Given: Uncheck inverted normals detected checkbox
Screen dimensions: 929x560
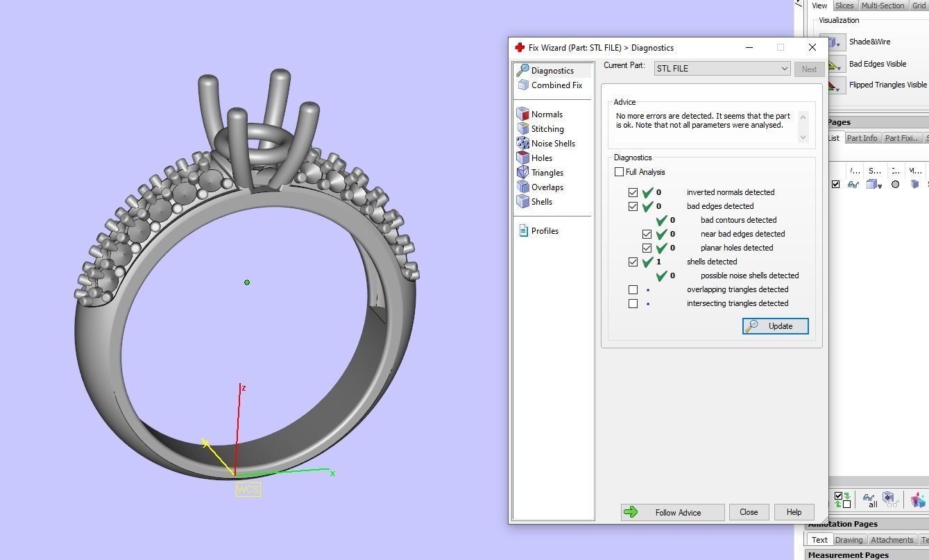Looking at the screenshot, I should coord(633,192).
